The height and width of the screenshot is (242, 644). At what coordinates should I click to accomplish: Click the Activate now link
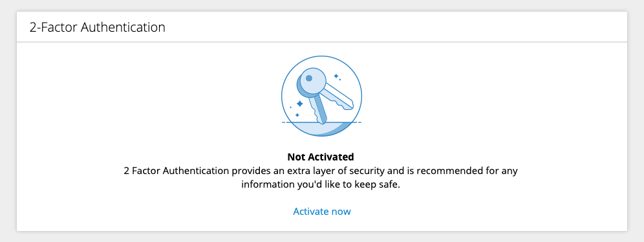pos(321,212)
